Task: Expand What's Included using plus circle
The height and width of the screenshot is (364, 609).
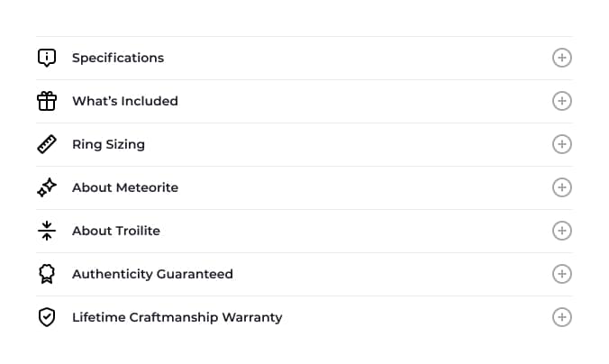Action: [x=561, y=101]
